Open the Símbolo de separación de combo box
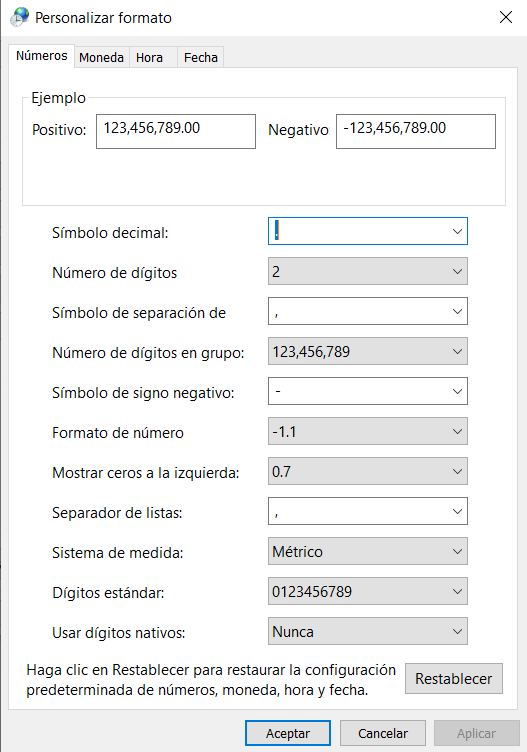The width and height of the screenshot is (527, 752). point(368,311)
